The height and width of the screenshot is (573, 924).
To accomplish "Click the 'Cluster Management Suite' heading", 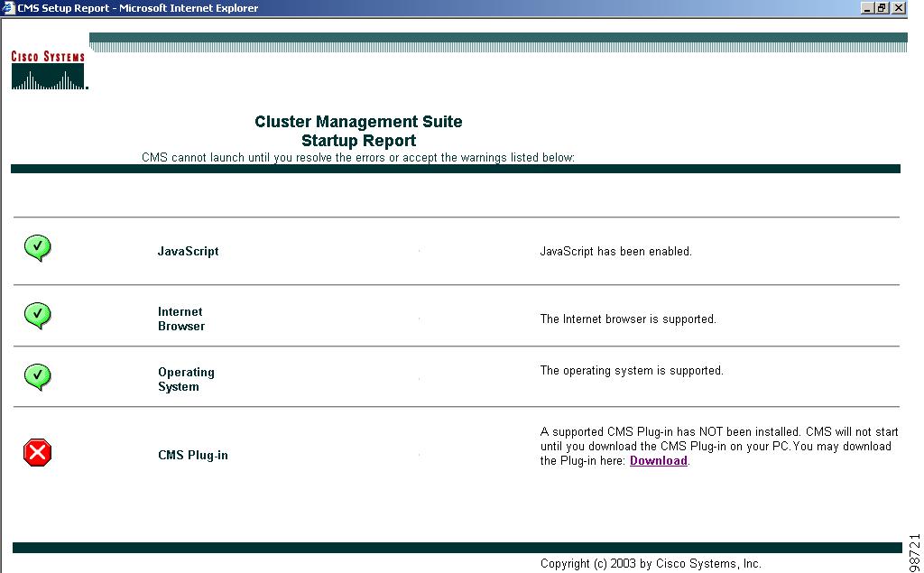I will click(x=358, y=122).
